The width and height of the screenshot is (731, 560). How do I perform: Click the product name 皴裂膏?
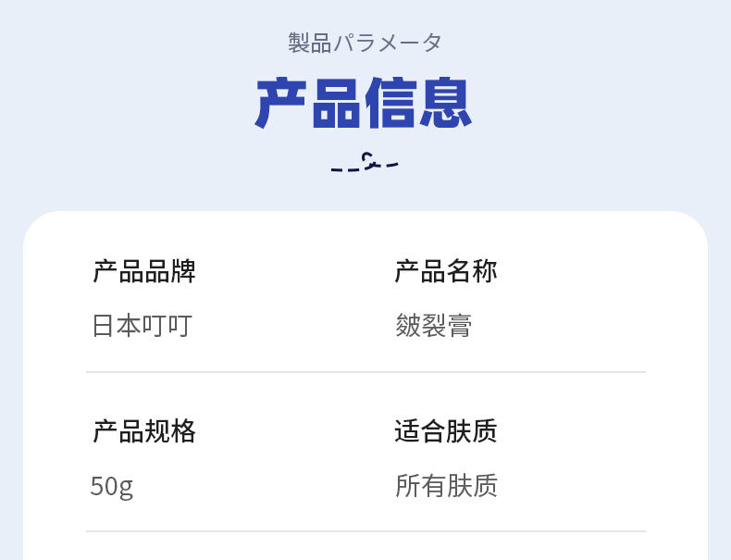pyautogui.click(x=434, y=326)
